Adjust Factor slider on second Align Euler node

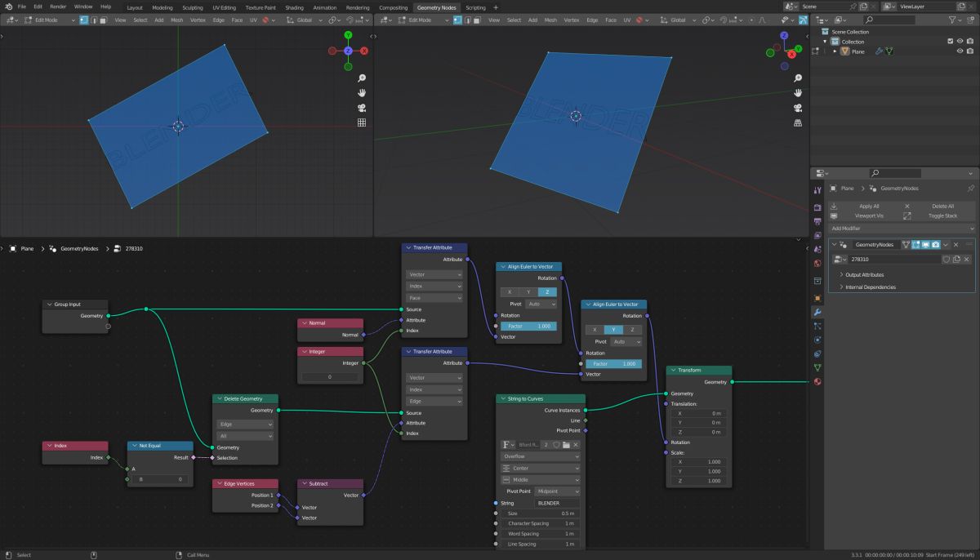click(613, 363)
